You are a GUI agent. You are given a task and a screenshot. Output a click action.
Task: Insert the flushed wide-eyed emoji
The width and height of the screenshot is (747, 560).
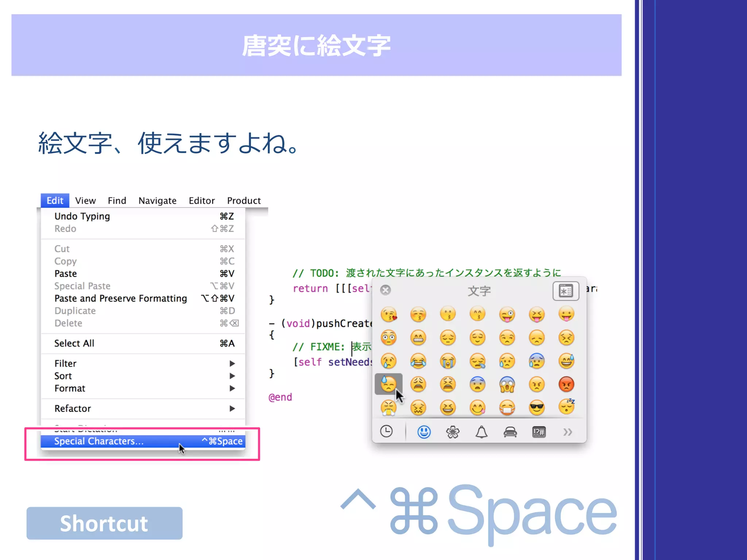tap(389, 338)
